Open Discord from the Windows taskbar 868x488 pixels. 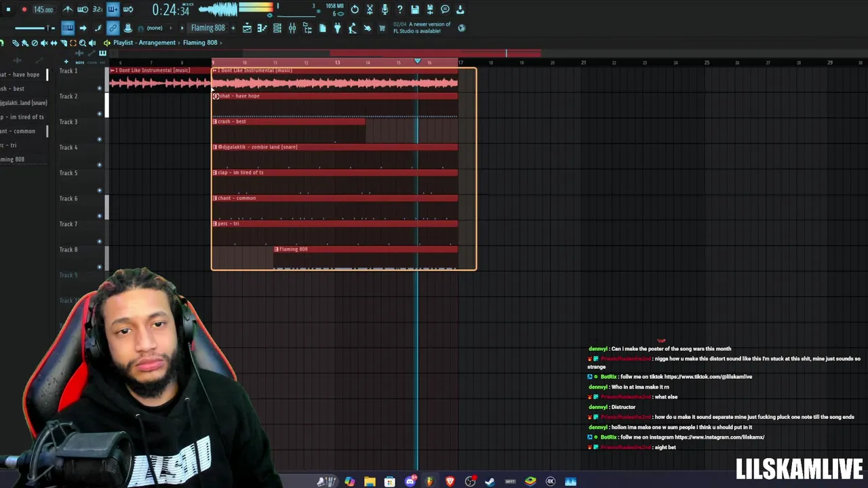[410, 481]
